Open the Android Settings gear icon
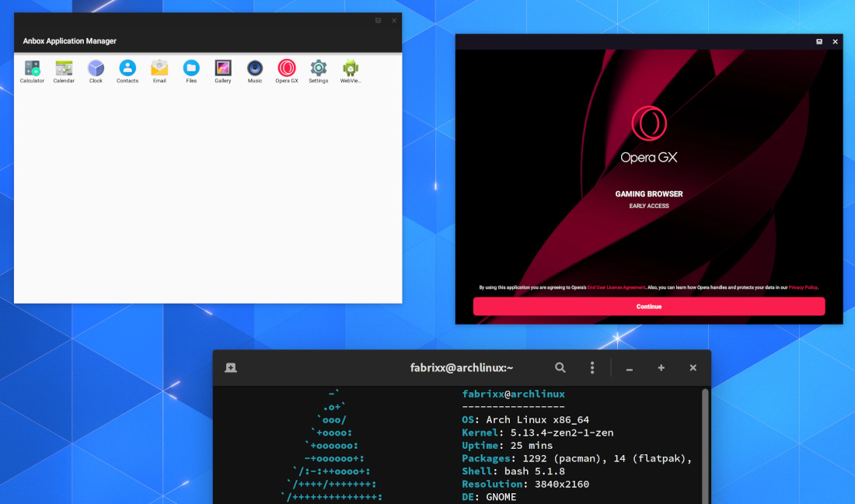Viewport: 855px width, 504px height. click(x=319, y=71)
